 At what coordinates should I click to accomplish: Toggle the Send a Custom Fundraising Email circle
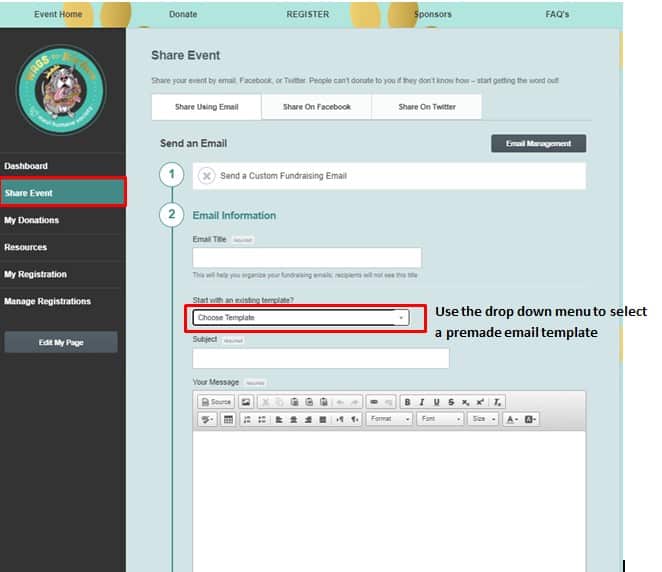(x=206, y=176)
